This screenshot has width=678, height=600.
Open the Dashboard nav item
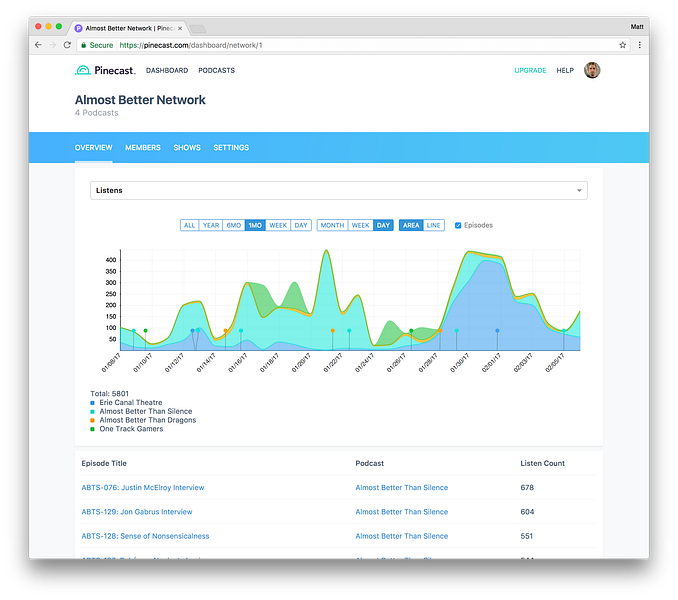(167, 70)
